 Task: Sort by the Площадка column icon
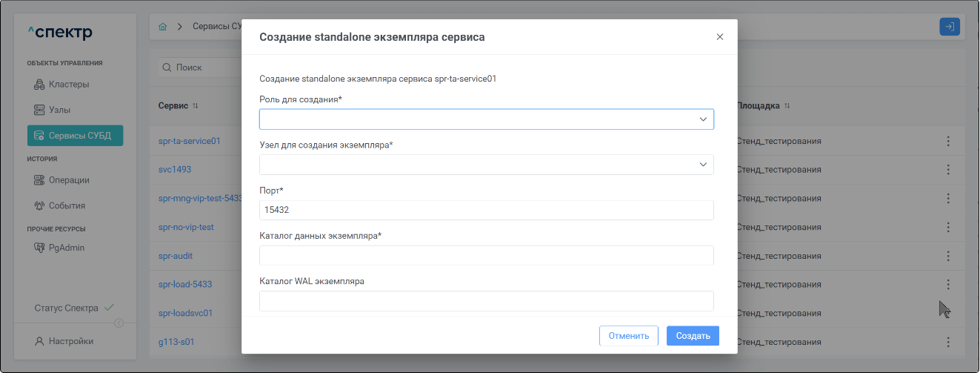pyautogui.click(x=787, y=106)
